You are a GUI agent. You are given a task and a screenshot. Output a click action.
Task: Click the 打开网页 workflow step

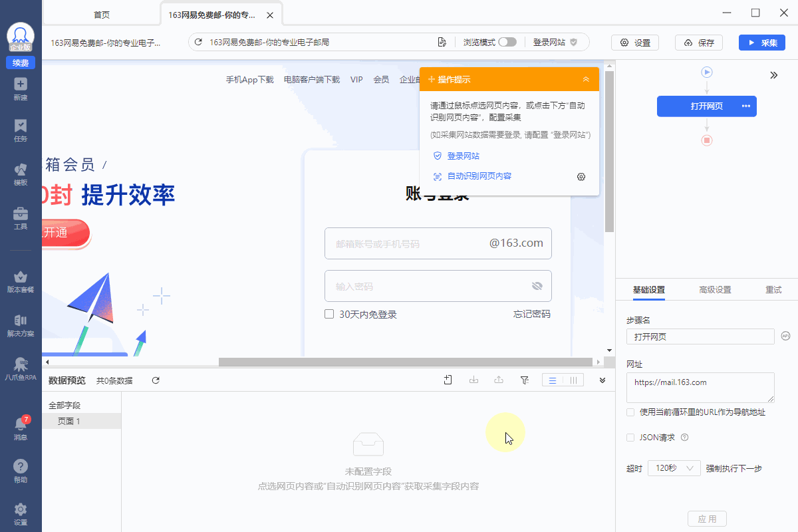coord(707,106)
